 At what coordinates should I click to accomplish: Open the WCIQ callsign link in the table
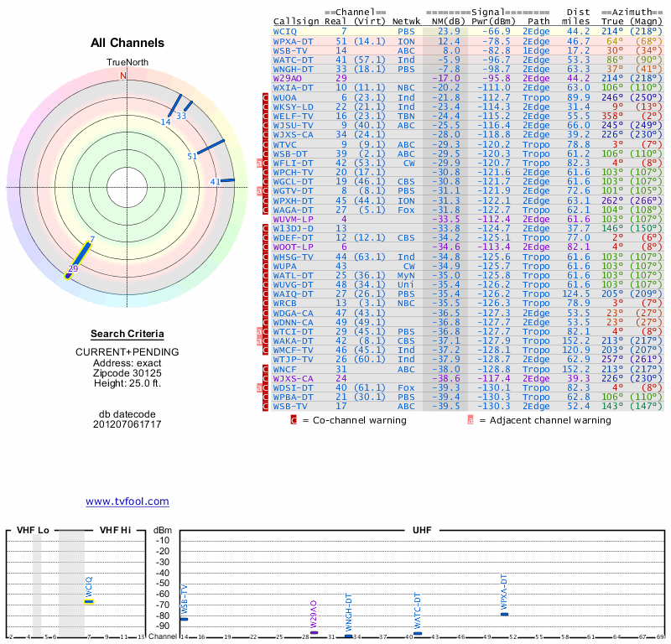[x=285, y=31]
